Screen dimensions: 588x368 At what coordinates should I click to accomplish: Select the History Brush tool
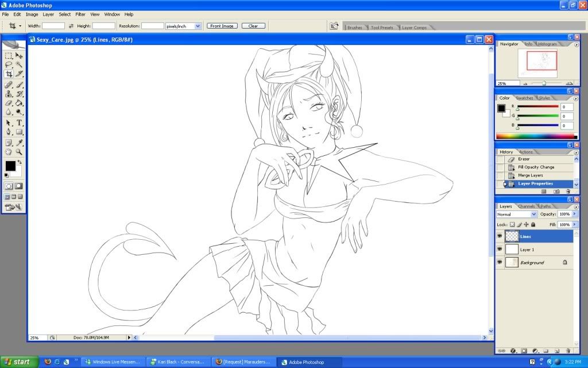(x=19, y=94)
